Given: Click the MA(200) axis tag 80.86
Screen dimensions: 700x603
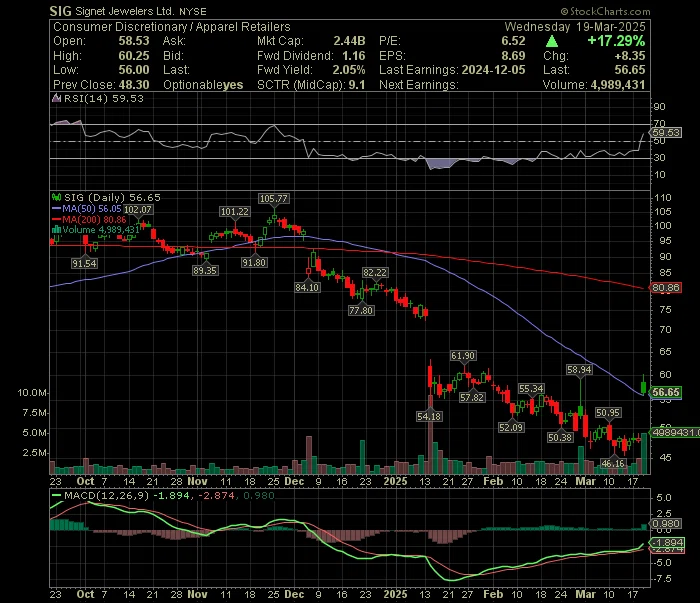Looking at the screenshot, I should point(666,288).
